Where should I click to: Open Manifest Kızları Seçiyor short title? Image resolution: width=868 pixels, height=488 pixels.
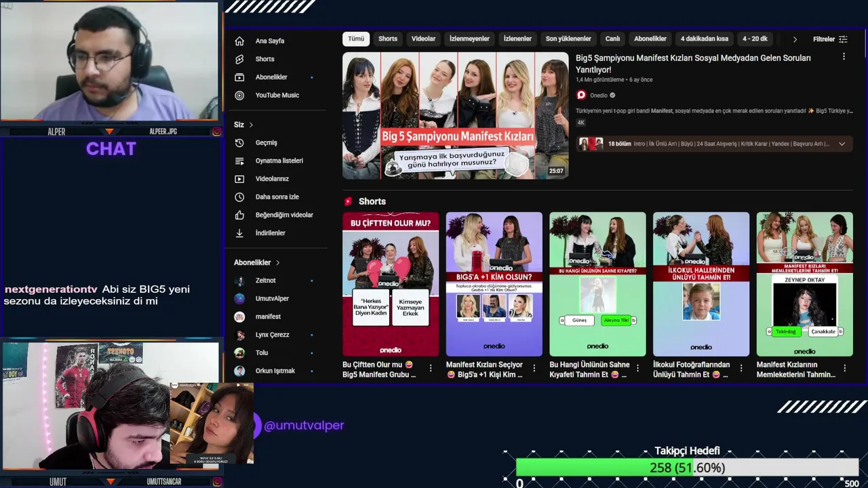pos(484,369)
